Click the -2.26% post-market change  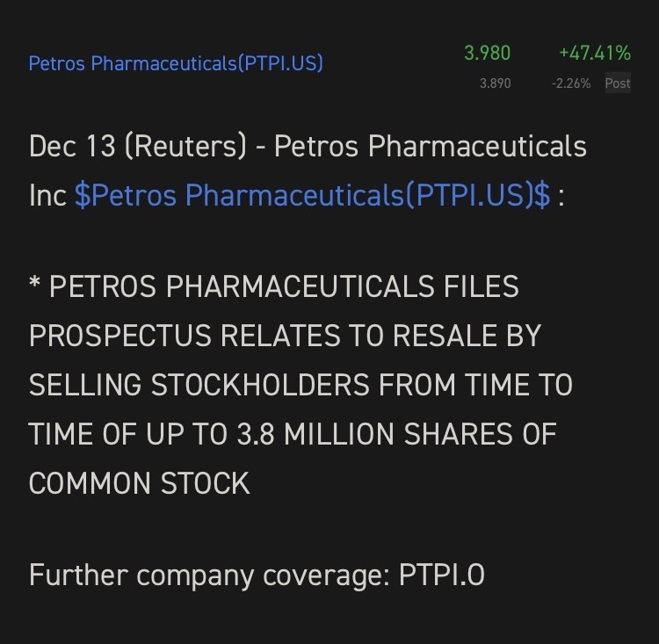[571, 83]
